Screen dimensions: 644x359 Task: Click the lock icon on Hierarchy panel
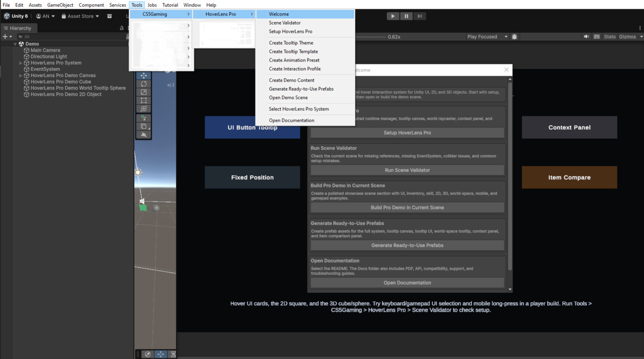[x=122, y=28]
